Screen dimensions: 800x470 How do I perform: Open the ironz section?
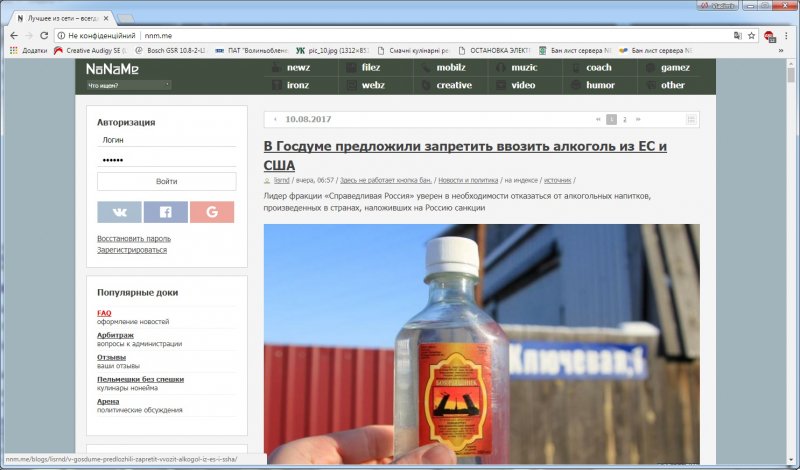pos(297,85)
